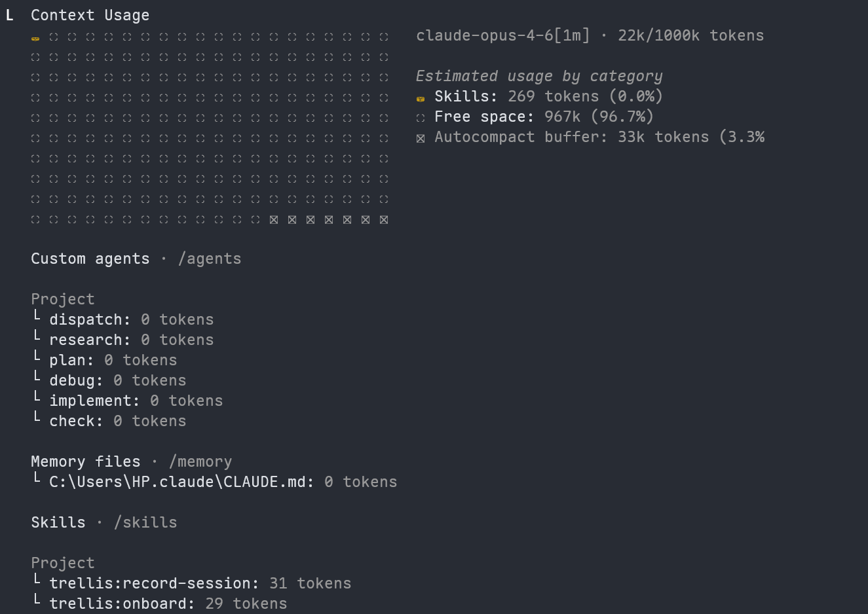Click the Context Usage heading
Screen dimensions: 868x614
(x=90, y=15)
